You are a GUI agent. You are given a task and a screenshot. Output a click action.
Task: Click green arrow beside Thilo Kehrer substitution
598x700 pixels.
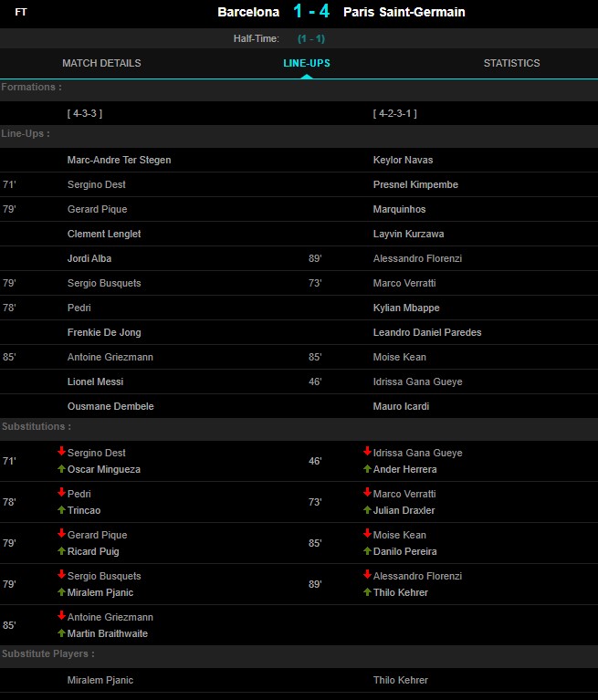(x=367, y=592)
